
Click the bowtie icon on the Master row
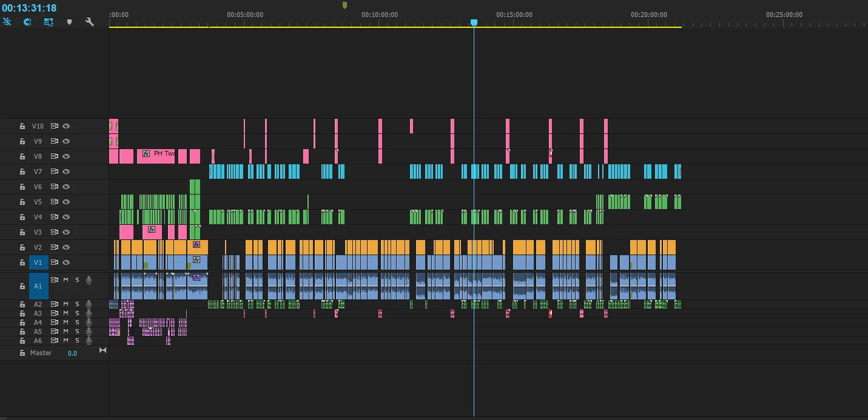coord(103,350)
